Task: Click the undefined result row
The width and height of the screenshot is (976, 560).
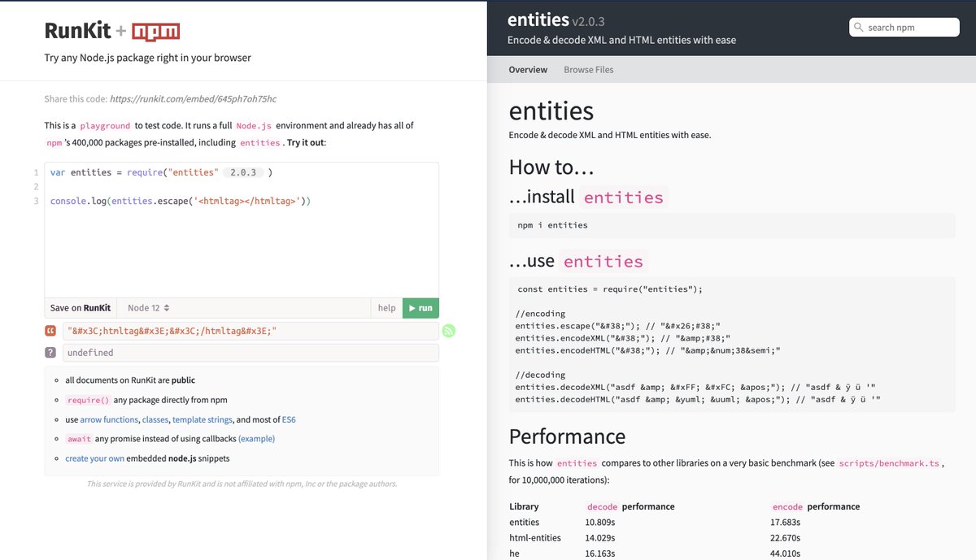Action: pos(250,353)
